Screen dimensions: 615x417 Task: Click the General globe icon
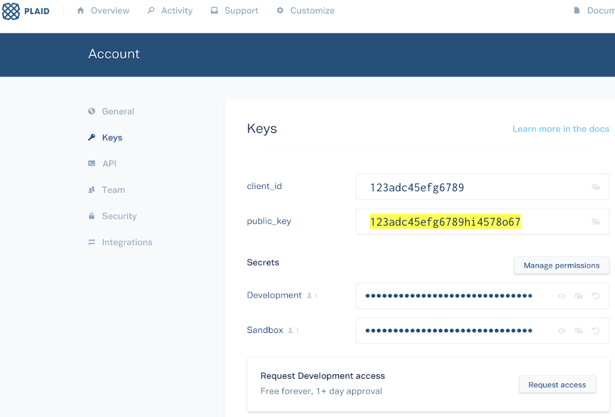(x=92, y=111)
